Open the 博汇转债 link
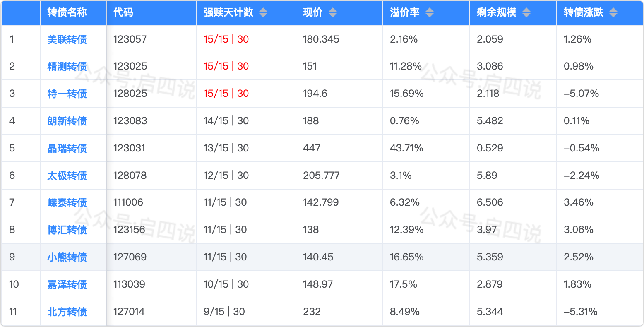 (67, 230)
